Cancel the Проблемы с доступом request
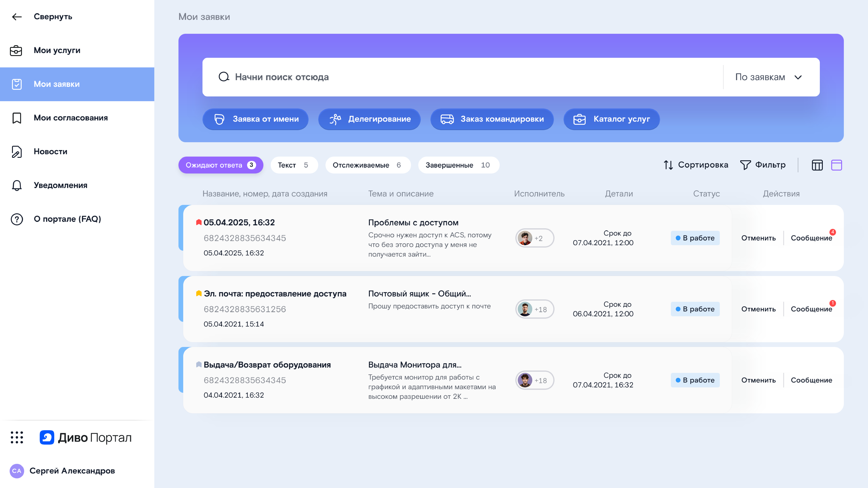 758,238
